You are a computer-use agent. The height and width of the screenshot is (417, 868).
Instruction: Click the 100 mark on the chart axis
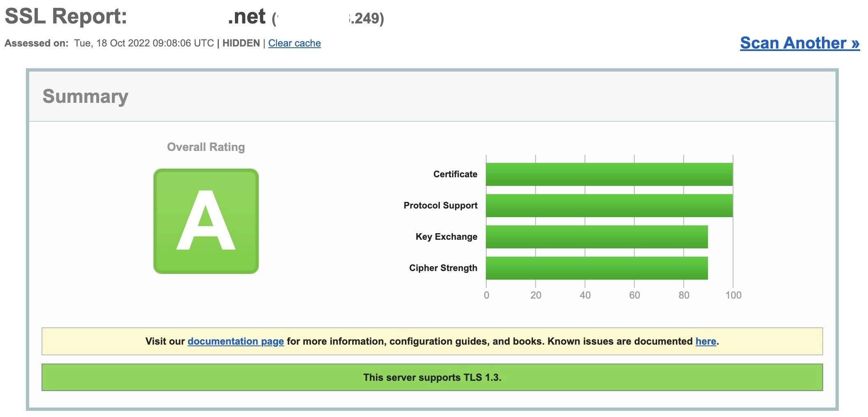click(x=733, y=294)
